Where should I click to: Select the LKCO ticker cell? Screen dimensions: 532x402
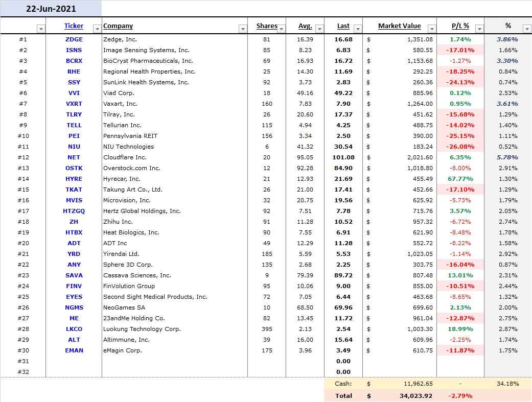pos(74,329)
